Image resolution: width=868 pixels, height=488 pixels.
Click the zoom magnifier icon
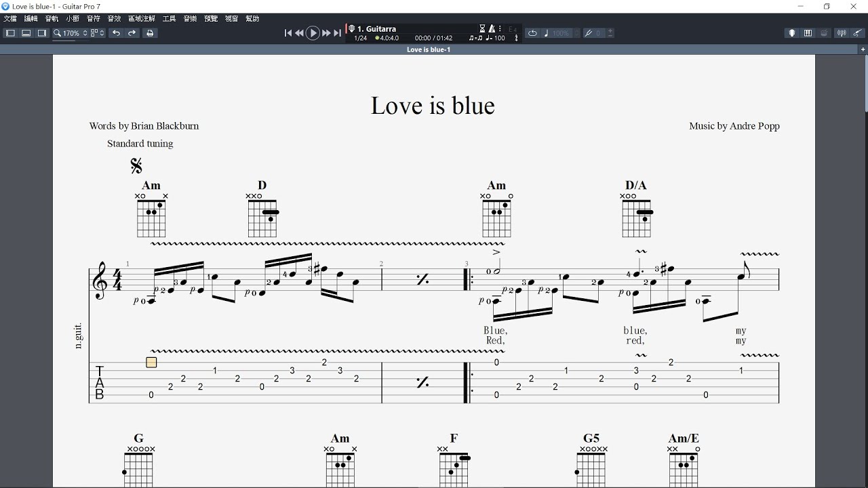[57, 33]
